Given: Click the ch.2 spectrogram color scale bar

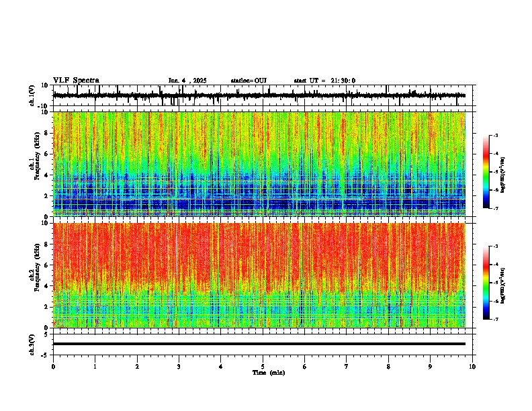Looking at the screenshot, I should 486,283.
